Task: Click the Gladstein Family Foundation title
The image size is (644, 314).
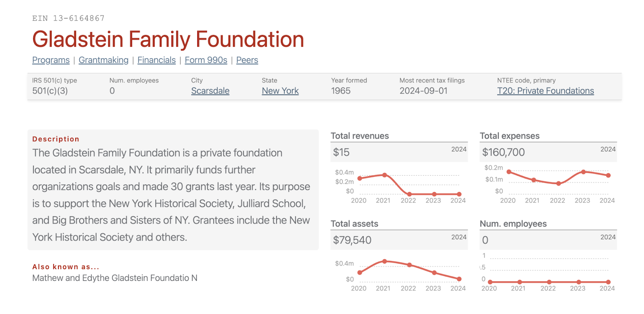Action: 168,40
